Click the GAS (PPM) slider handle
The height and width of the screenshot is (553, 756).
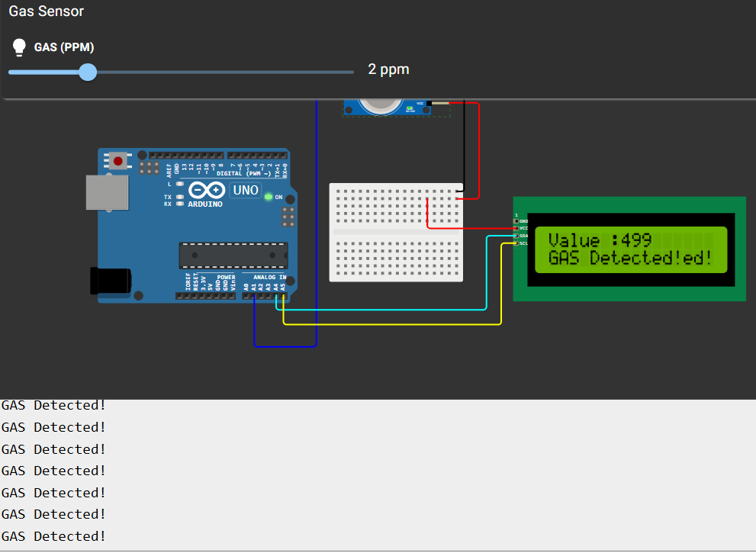click(x=87, y=72)
